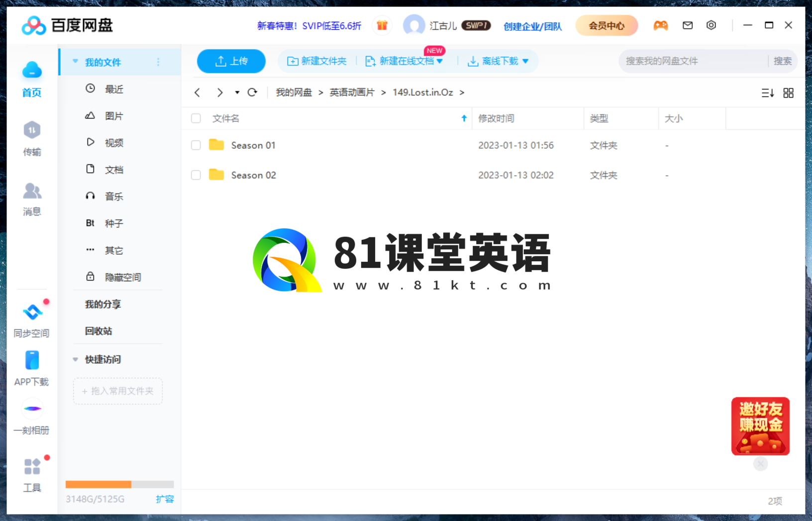812x521 pixels.
Task: Click the 扩容 storage link
Action: click(x=165, y=499)
